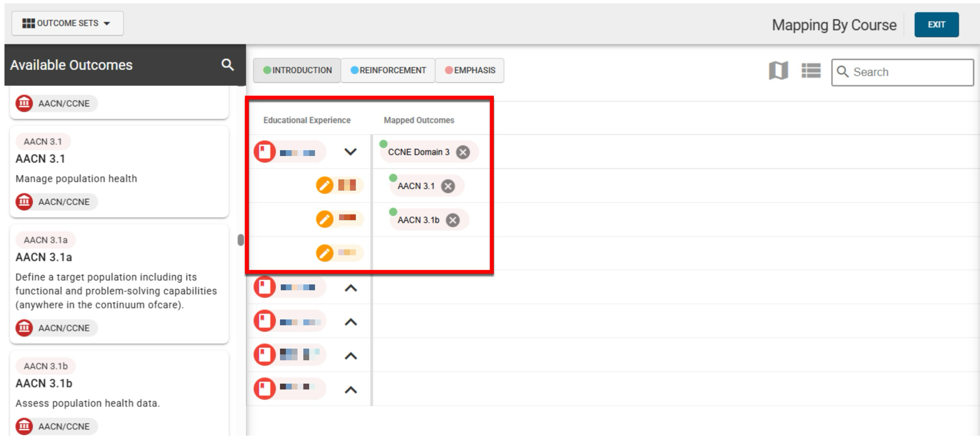980x442 pixels.
Task: Expand the second course row chevron
Action: pos(350,288)
